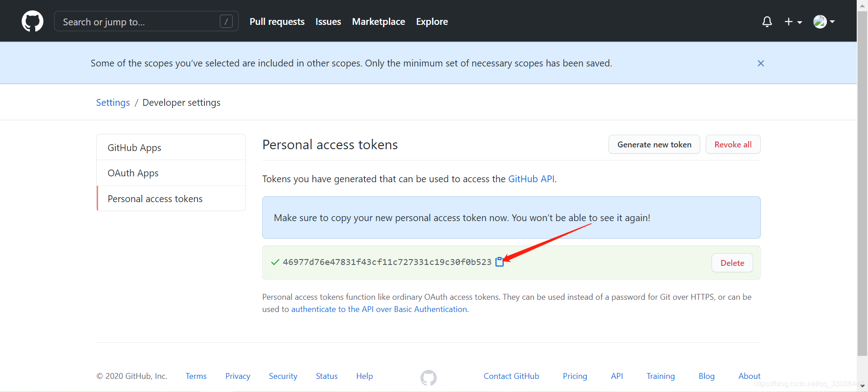Open the About footer link

pyautogui.click(x=749, y=376)
